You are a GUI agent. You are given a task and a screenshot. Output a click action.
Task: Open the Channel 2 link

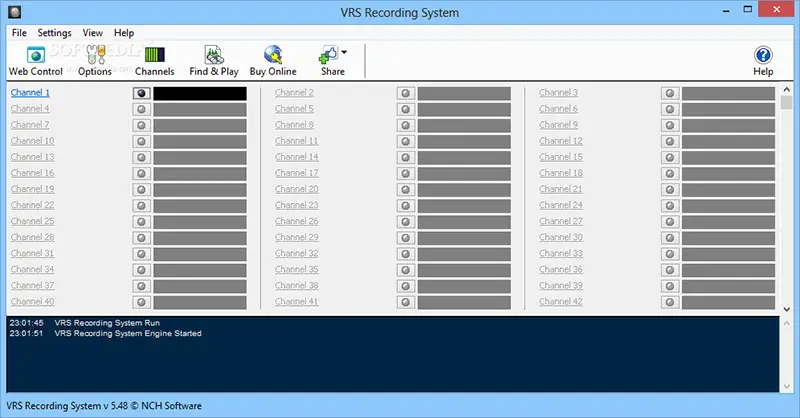[294, 92]
